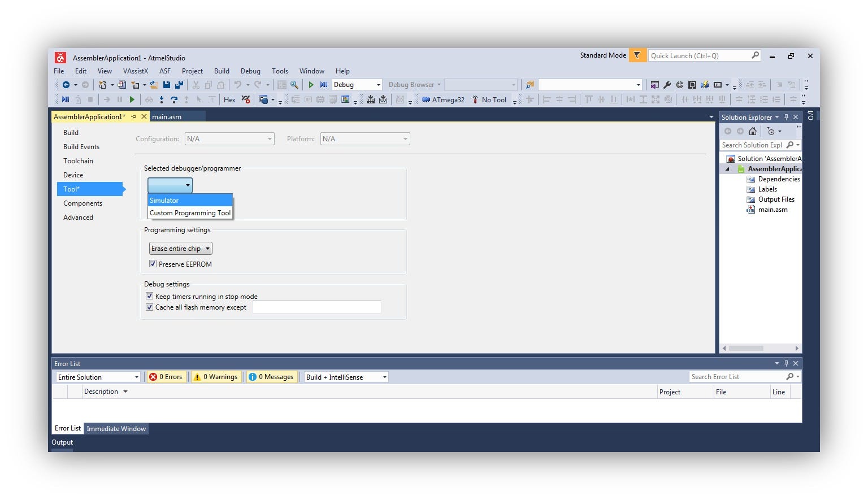Select main.asm in Solution Explorer
This screenshot has width=868, height=500.
coord(772,210)
